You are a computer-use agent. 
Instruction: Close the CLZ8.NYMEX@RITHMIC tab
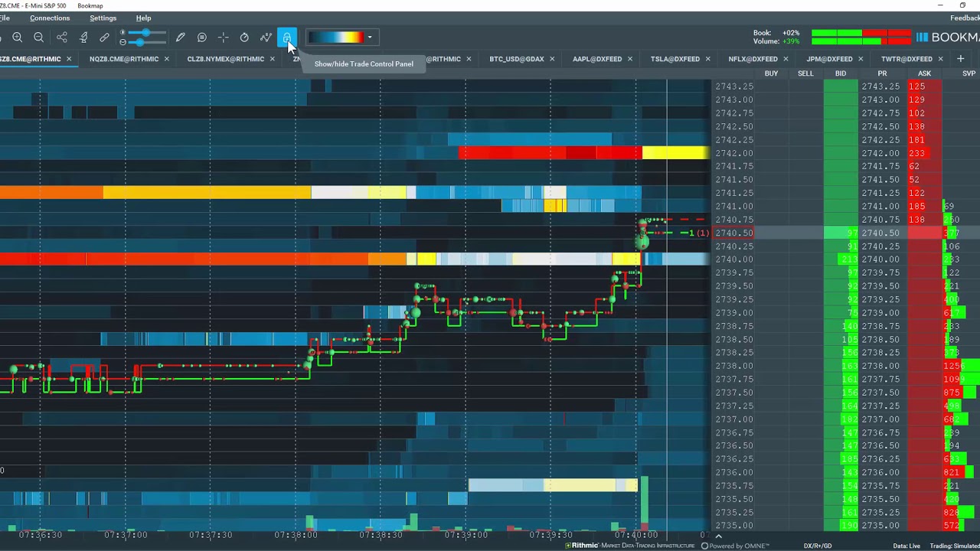pos(272,59)
